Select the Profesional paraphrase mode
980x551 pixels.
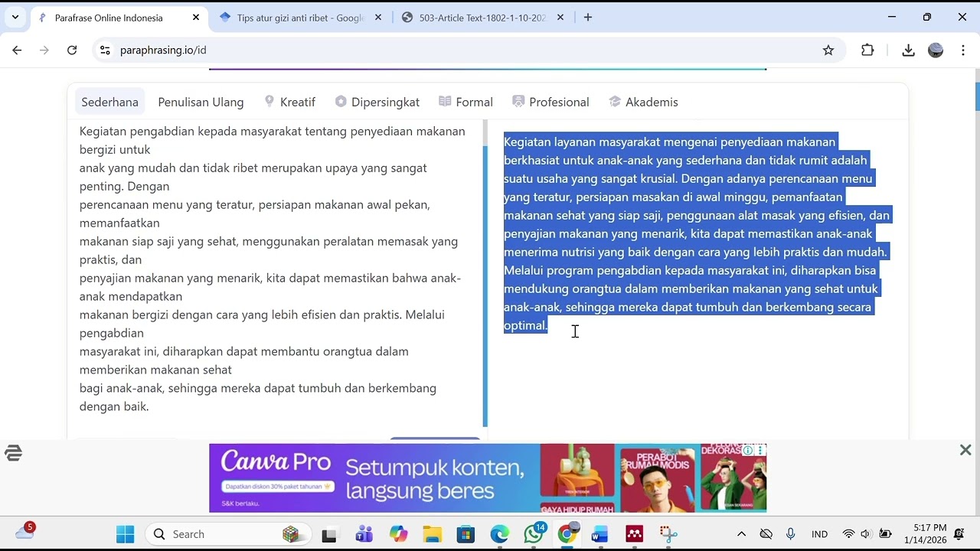pos(551,102)
